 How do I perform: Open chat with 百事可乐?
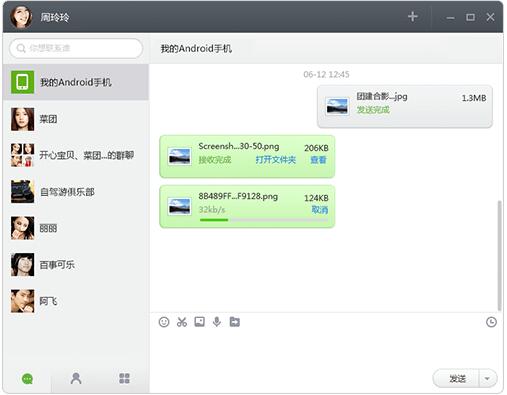(x=76, y=265)
